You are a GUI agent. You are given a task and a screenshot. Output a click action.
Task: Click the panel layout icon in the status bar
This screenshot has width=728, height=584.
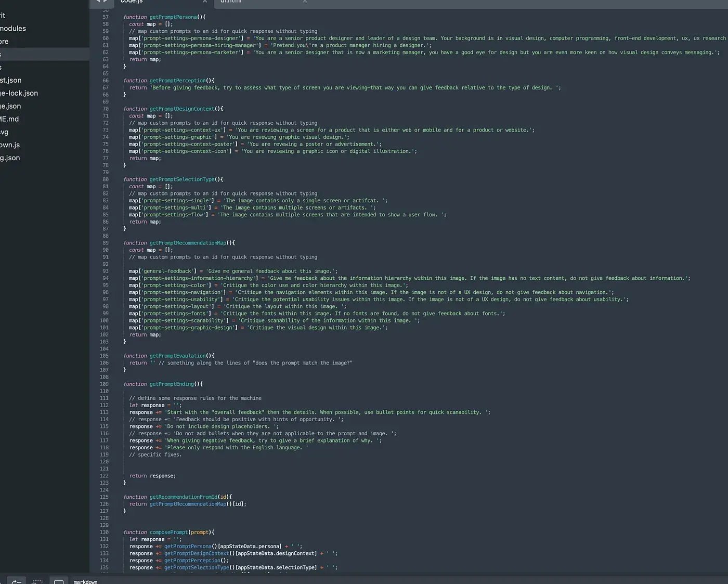pyautogui.click(x=58, y=580)
